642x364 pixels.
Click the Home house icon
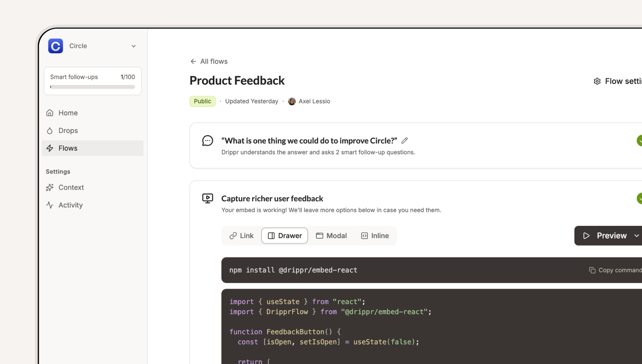click(50, 113)
